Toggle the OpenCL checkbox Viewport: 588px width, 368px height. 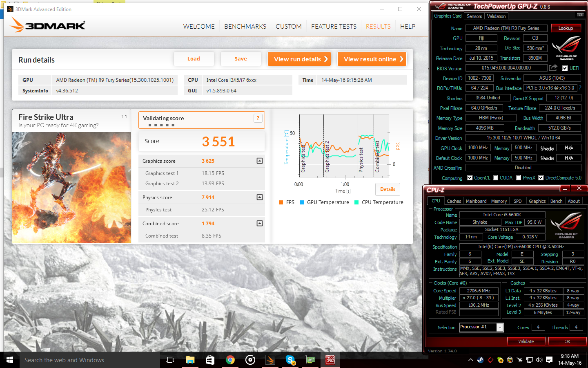470,178
